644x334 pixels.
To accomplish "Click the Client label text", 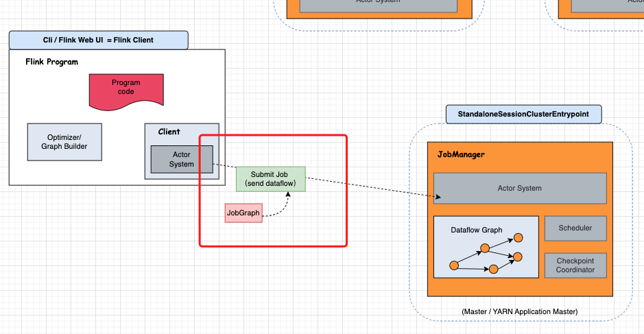I will (x=169, y=132).
